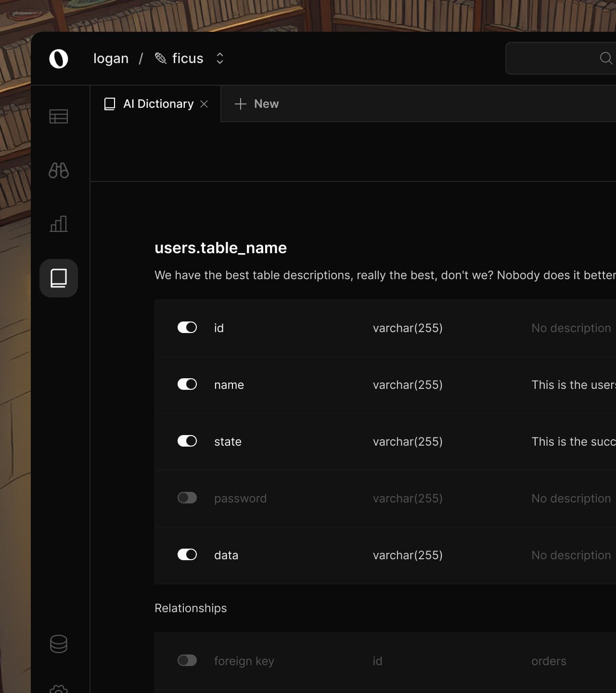The width and height of the screenshot is (616, 693).
Task: Select the AI Dictionary book sidebar icon
Action: [59, 278]
